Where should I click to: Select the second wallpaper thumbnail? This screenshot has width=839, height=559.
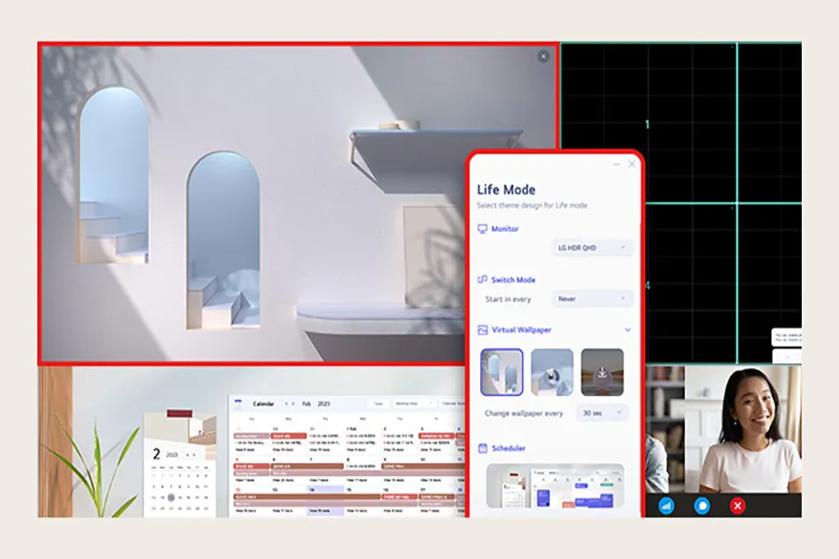(552, 372)
